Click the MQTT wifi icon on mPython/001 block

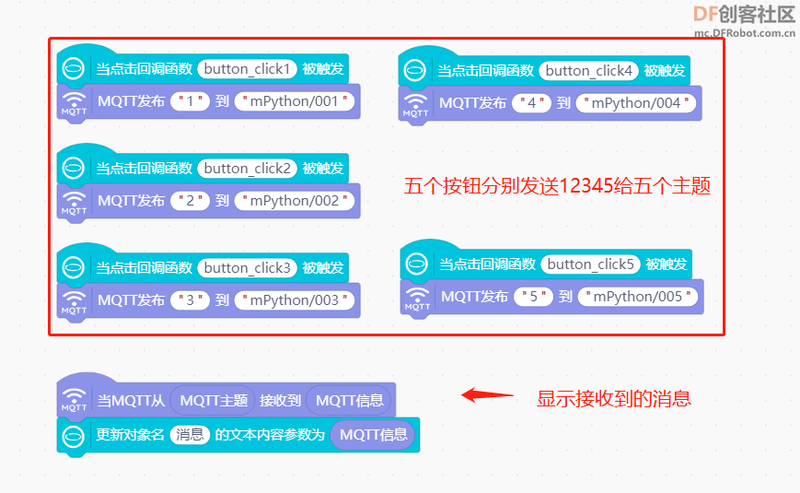74,103
